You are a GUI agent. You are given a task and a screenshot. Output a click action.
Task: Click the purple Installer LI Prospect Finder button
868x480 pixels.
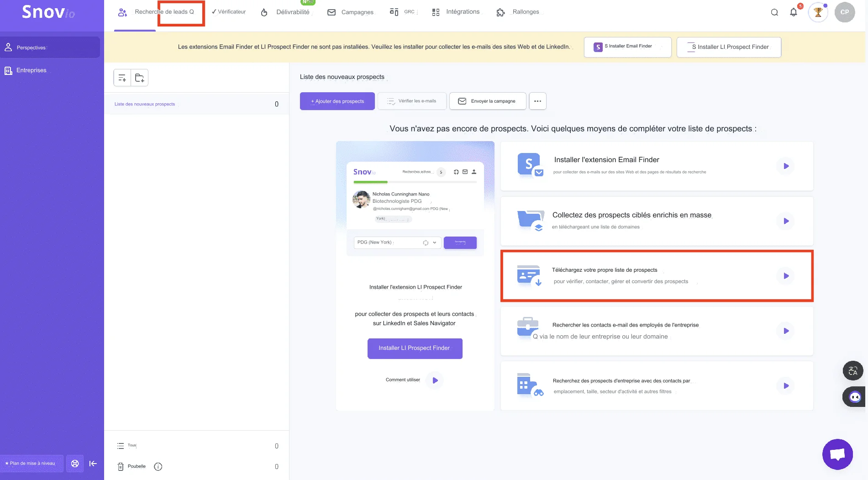pyautogui.click(x=415, y=348)
